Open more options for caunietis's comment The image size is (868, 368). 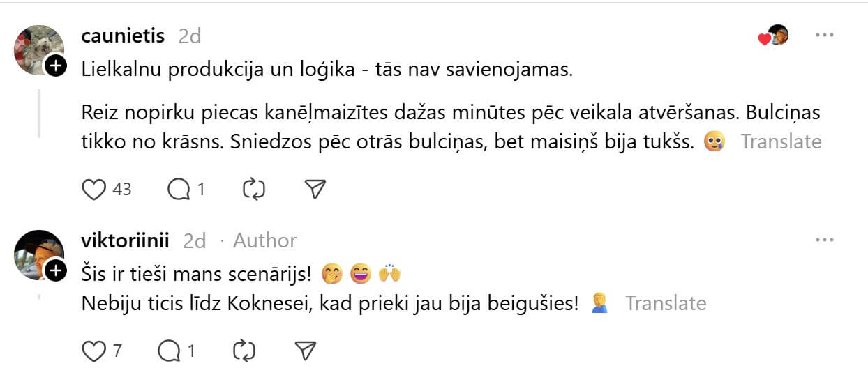tap(825, 36)
